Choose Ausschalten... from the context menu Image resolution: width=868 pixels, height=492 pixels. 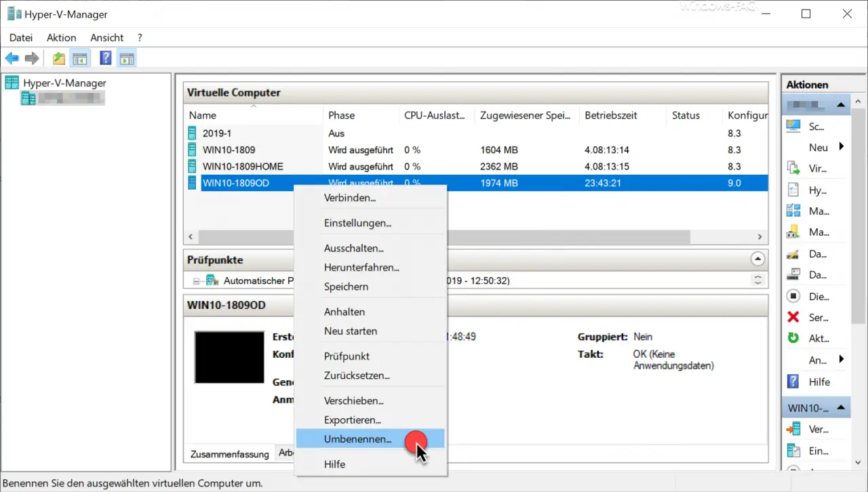coord(370,249)
